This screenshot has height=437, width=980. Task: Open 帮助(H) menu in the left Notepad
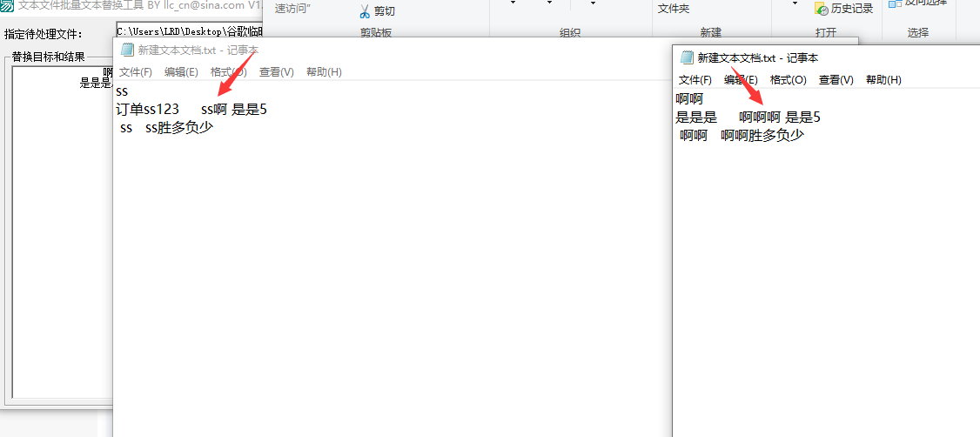(x=324, y=72)
